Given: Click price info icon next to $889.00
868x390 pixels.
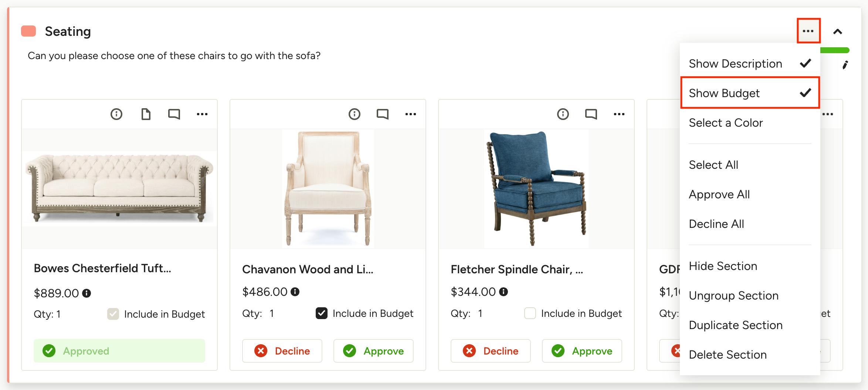Looking at the screenshot, I should 87,293.
